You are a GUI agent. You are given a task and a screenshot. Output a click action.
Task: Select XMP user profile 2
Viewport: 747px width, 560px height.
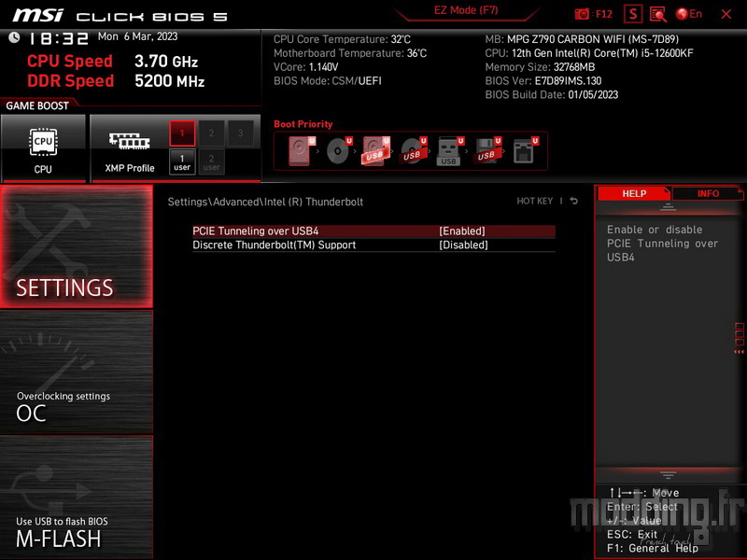click(211, 161)
